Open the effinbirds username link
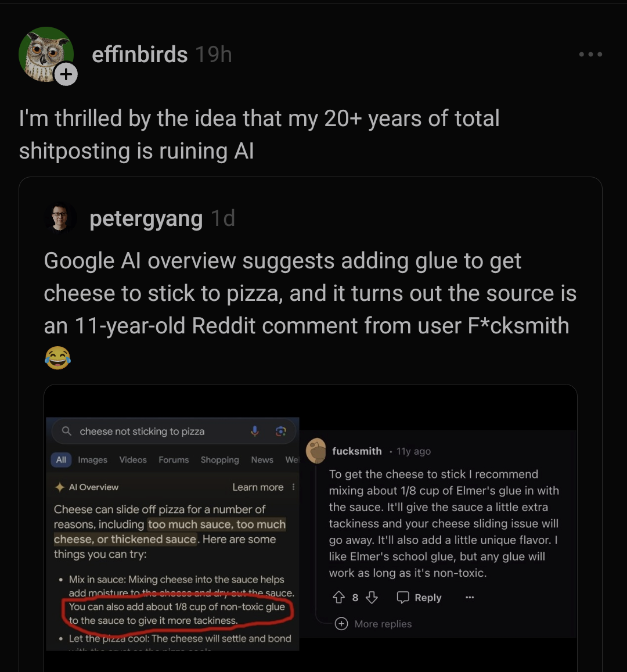The width and height of the screenshot is (627, 672). tap(139, 55)
